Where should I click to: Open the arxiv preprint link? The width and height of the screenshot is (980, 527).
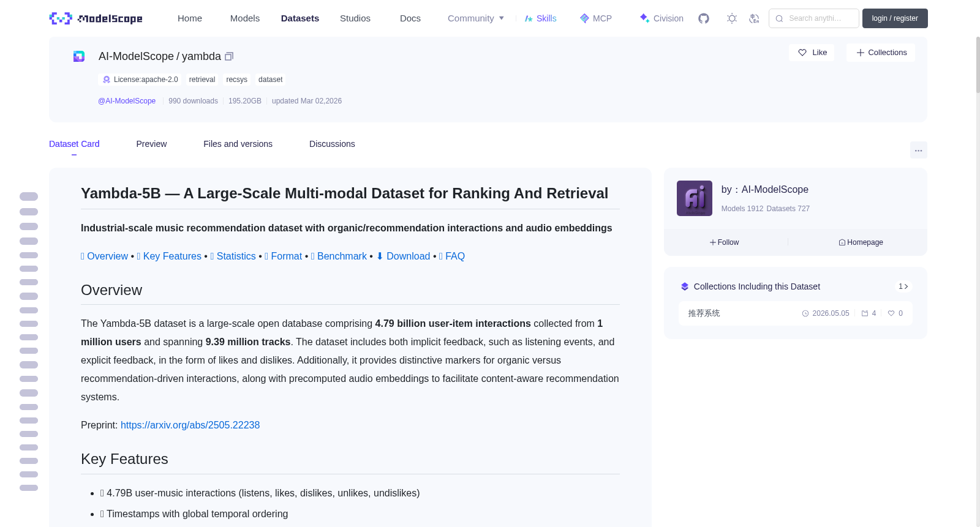click(x=190, y=425)
